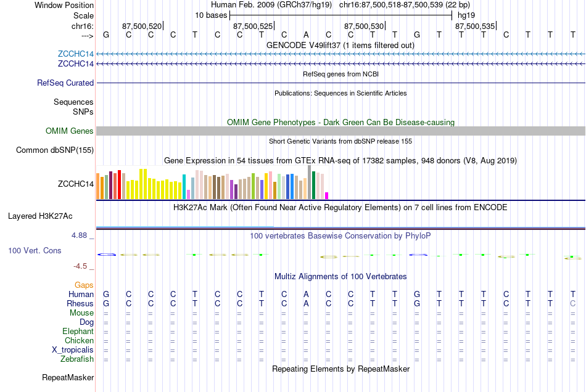Screen dimensions: 586x392
Task: Click the gray C ending the Rhesus row
Action: 572,303
